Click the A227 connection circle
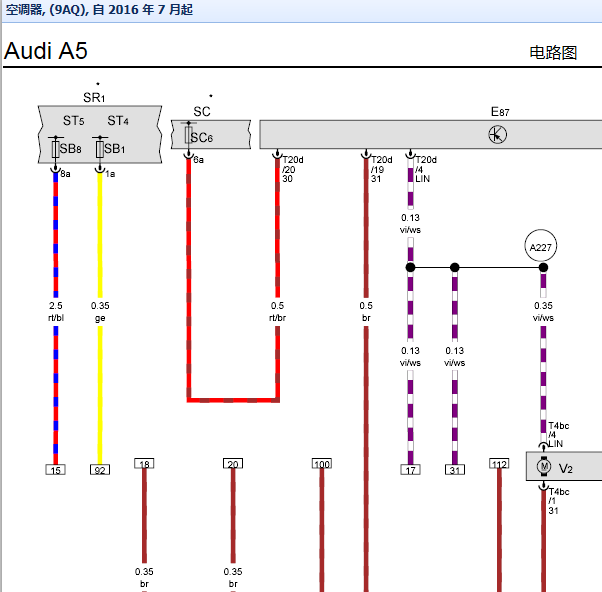Image resolution: width=602 pixels, height=592 pixels. (541, 246)
